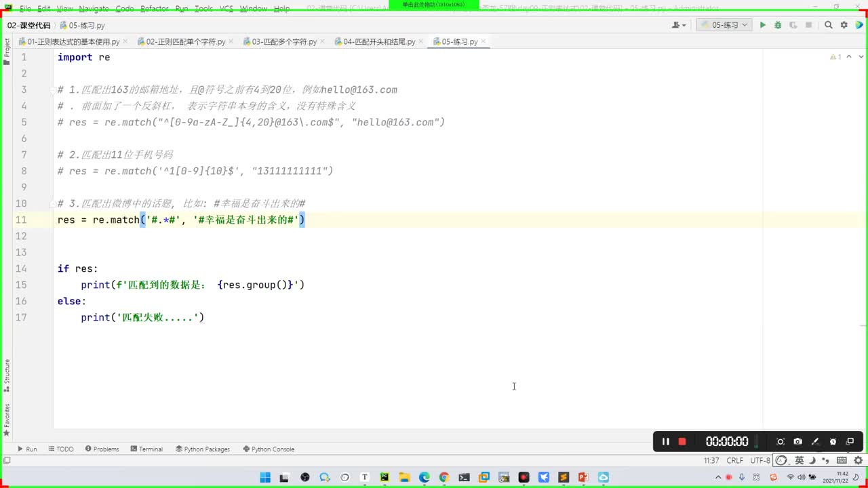Click the tool window quick-access icon in the status bar corner

point(7,461)
